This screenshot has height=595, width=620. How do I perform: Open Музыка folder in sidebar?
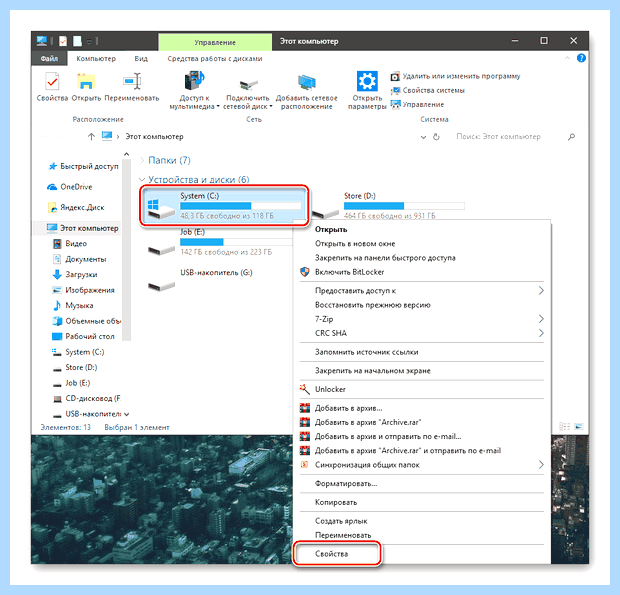pos(73,305)
